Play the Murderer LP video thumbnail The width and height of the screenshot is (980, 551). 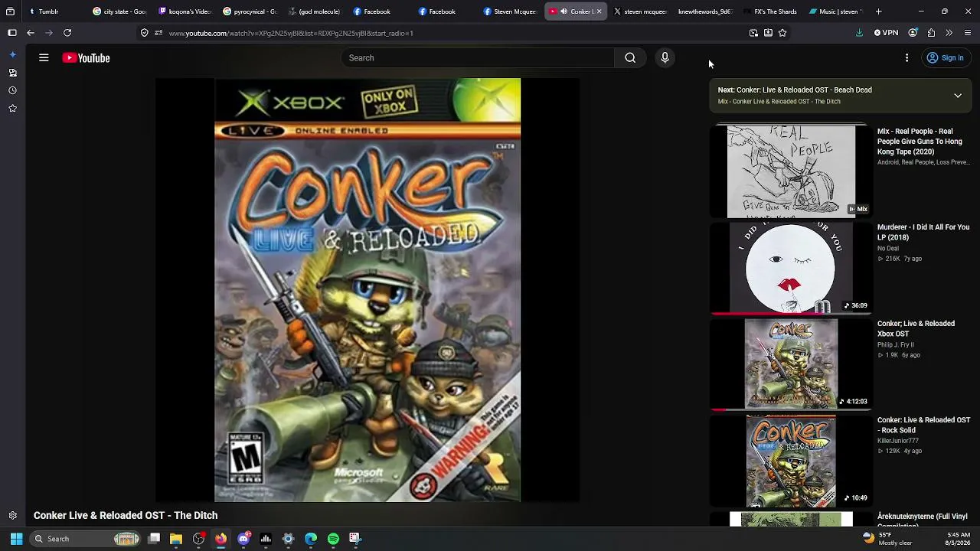click(791, 268)
